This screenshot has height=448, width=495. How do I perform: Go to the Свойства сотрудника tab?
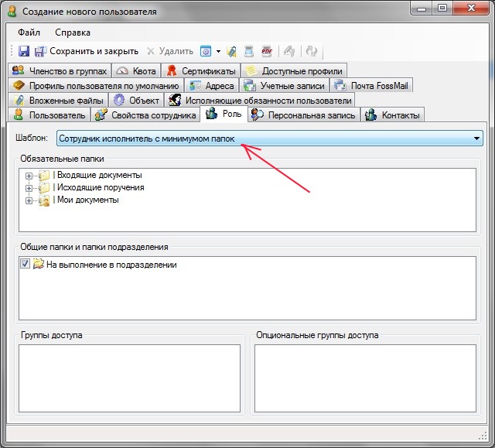(x=145, y=115)
